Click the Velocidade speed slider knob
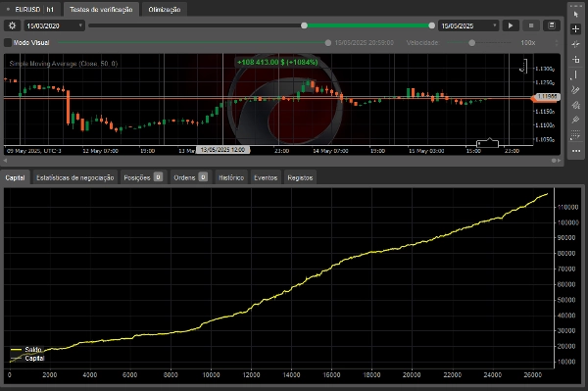 click(x=472, y=43)
